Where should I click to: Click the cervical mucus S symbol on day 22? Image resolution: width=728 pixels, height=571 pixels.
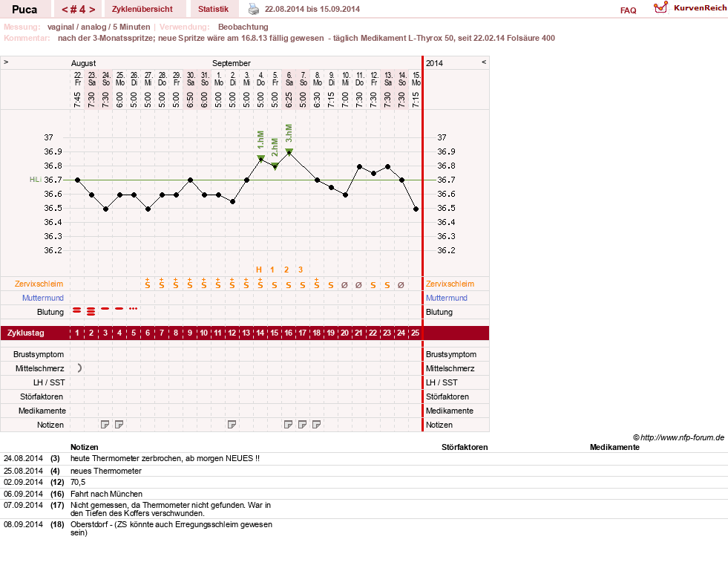[x=373, y=285]
